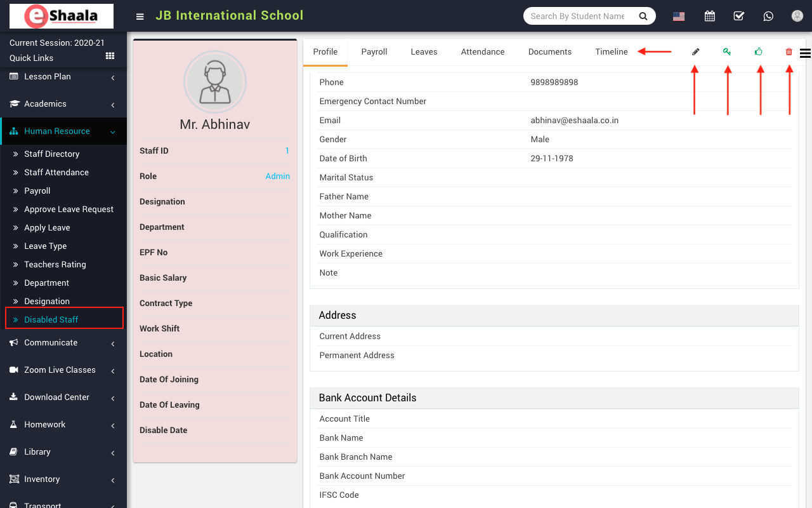Image resolution: width=812 pixels, height=508 pixels.
Task: Open the calendar icon in top bar
Action: (x=710, y=16)
